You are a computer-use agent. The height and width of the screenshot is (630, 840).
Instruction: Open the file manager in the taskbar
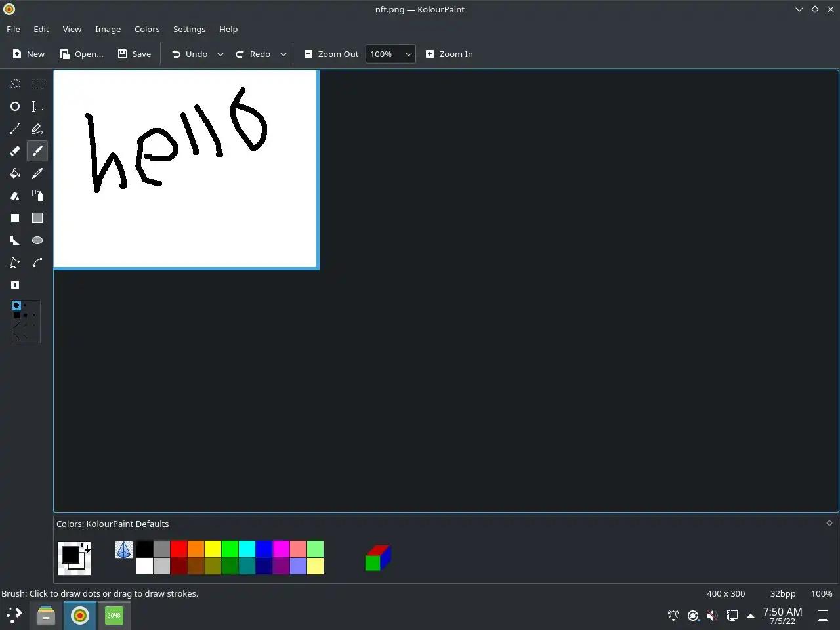point(46,616)
